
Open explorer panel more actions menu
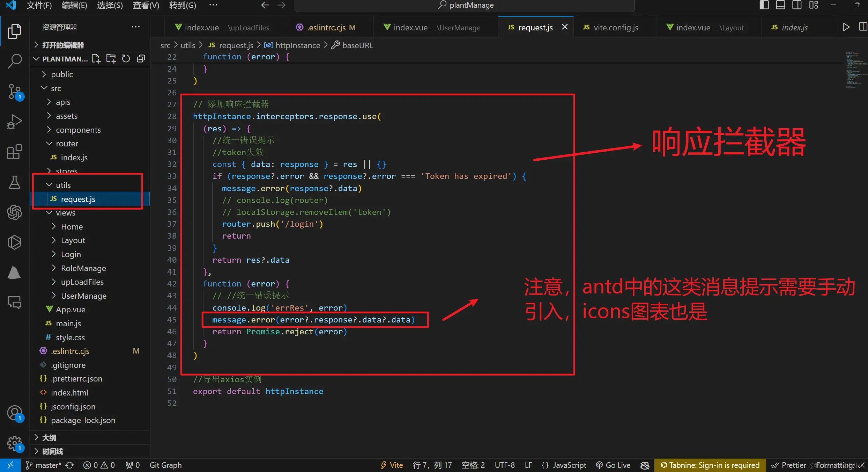point(135,27)
